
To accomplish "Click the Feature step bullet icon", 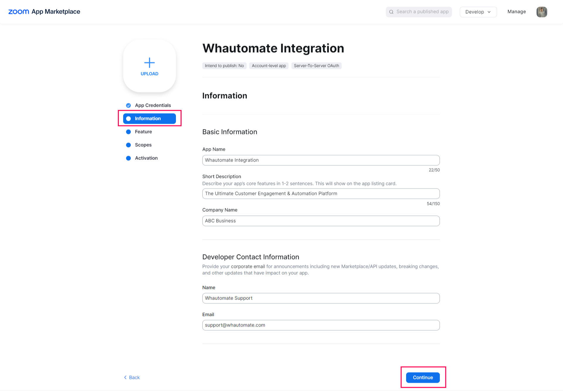I will click(x=128, y=132).
